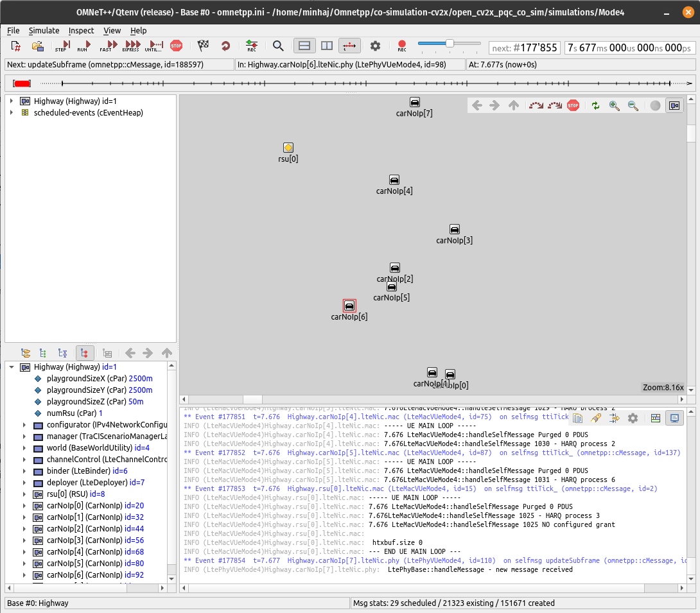Open the Inspect menu
Image resolution: width=700 pixels, height=613 pixels.
pyautogui.click(x=81, y=30)
